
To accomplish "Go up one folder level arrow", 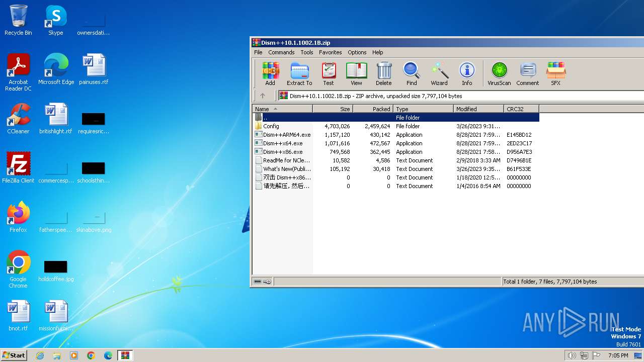I will (x=262, y=96).
